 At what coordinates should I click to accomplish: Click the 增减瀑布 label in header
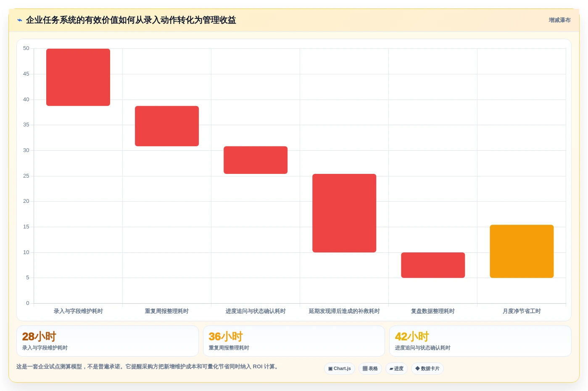[x=559, y=20]
